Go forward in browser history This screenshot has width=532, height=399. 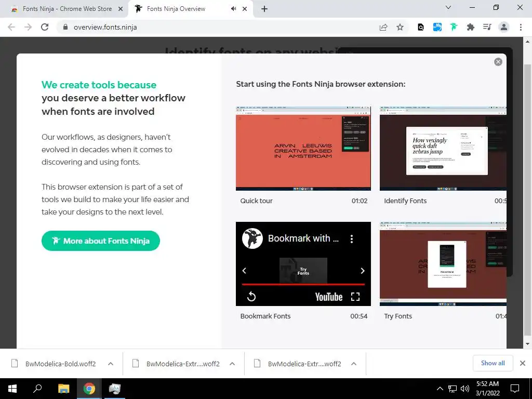click(28, 27)
